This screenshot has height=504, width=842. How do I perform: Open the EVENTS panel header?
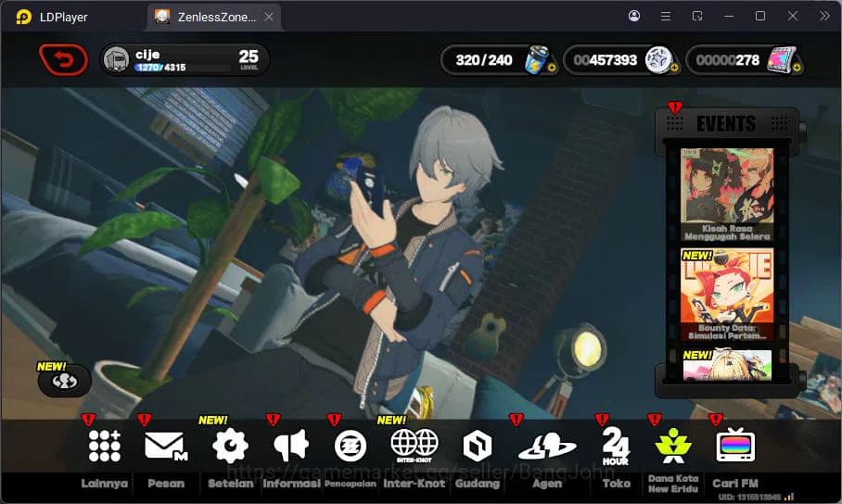pyautogui.click(x=726, y=124)
